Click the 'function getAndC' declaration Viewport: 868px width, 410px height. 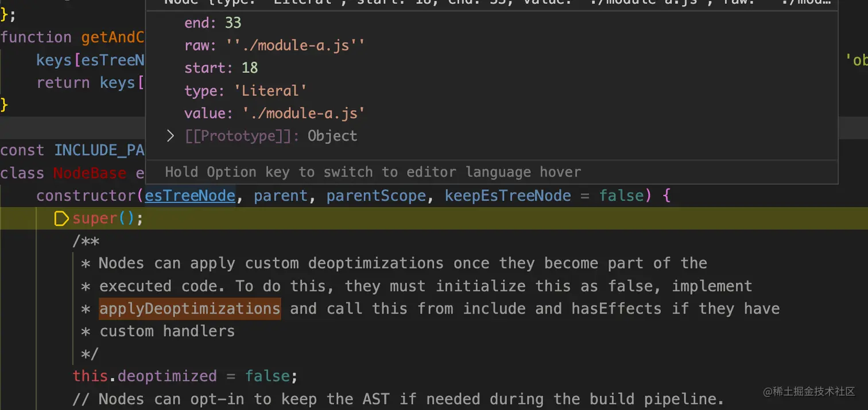[x=72, y=38]
